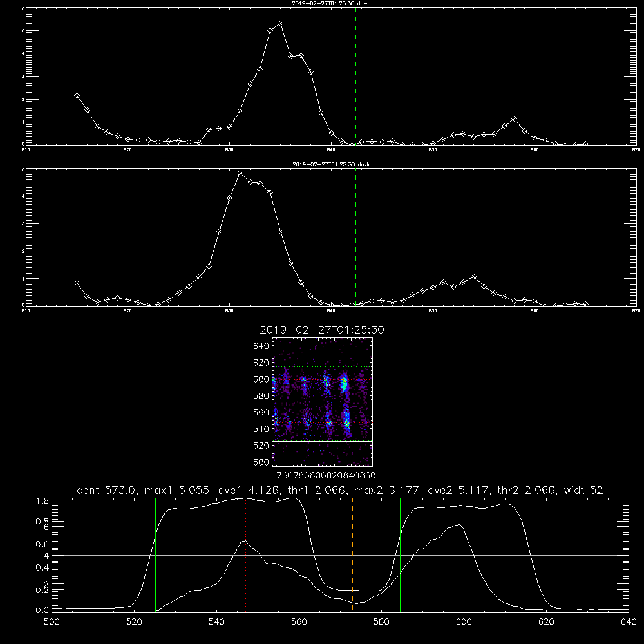Click the '560' x-axis label of bottom plot

tap(299, 622)
